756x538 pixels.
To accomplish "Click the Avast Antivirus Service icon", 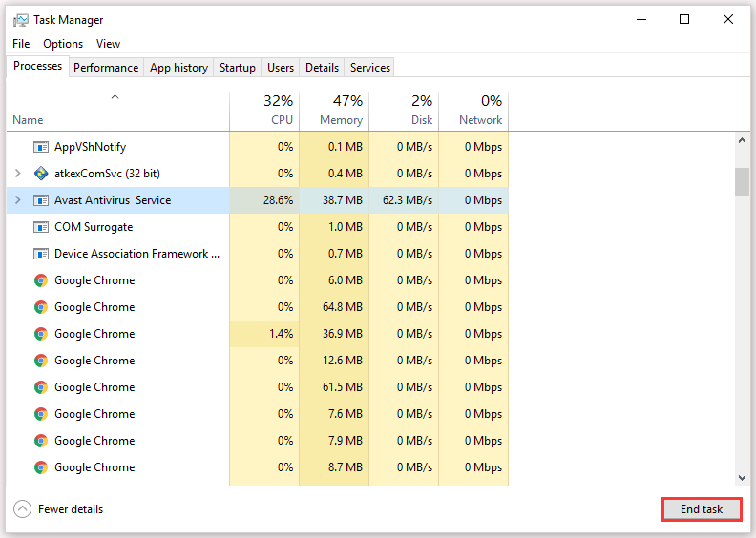I will click(41, 200).
